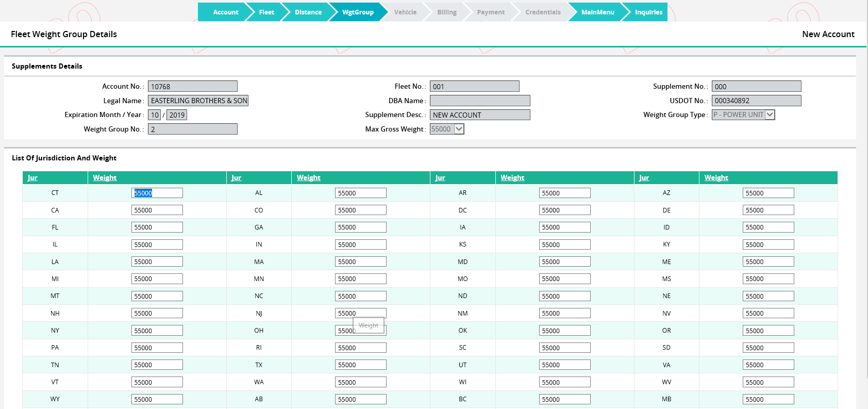Edit the NM weight field
The width and height of the screenshot is (868, 409).
565,313
